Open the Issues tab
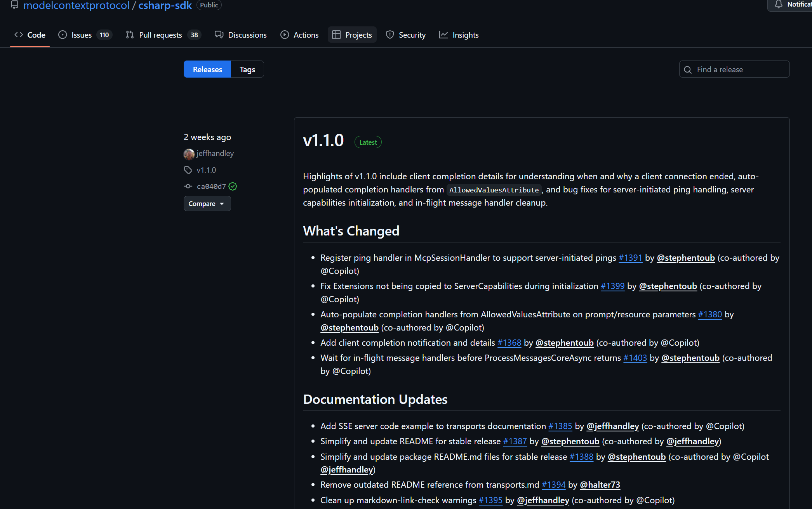812x509 pixels. (x=85, y=35)
